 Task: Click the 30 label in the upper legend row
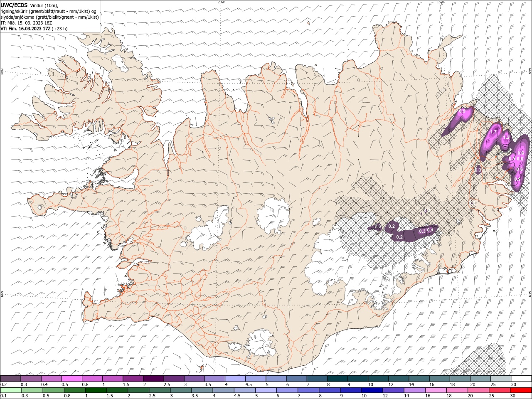tap(514, 384)
